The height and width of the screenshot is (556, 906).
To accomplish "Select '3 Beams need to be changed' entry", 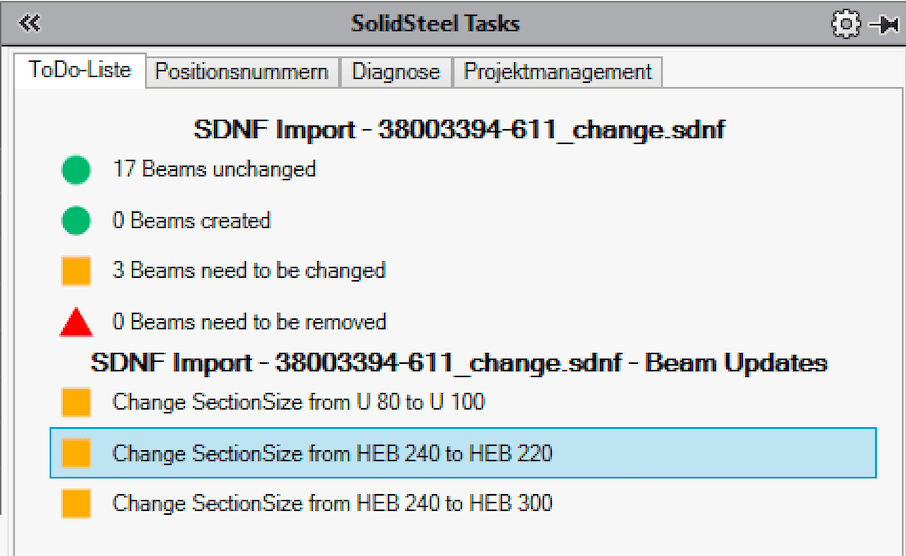I will click(249, 270).
